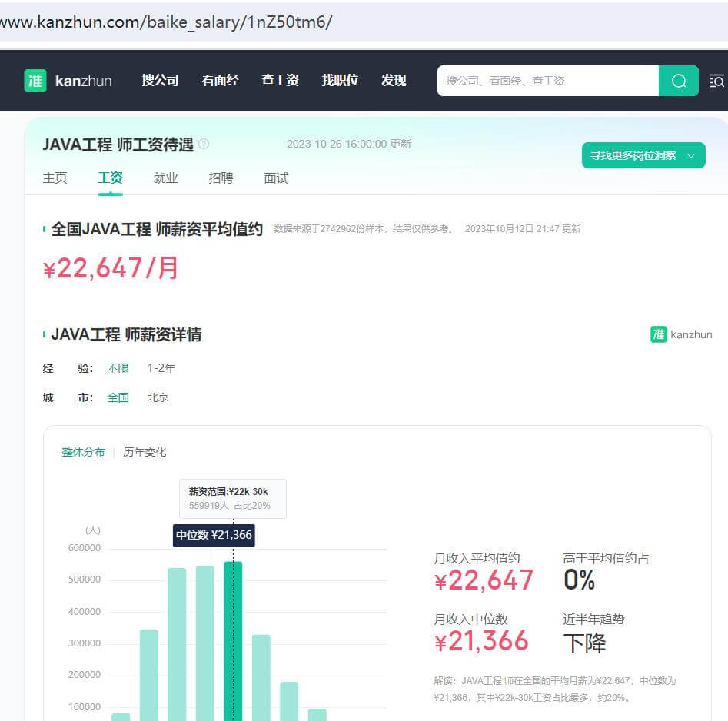
Task: Click the 数据来源于2742962份样本 note
Action: coord(364,229)
